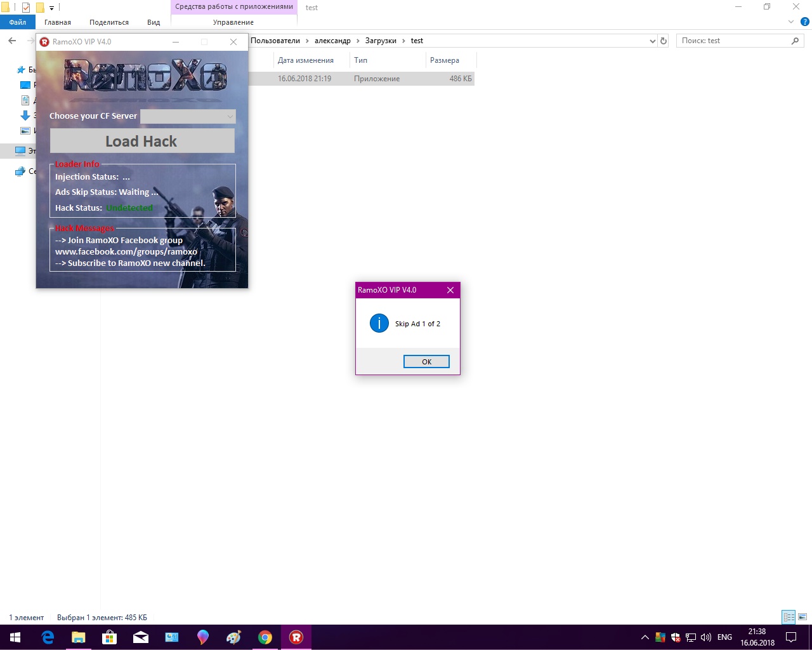Image resolution: width=812 pixels, height=650 pixels.
Task: Click the Средства работы с приложениями tab header
Action: click(234, 7)
